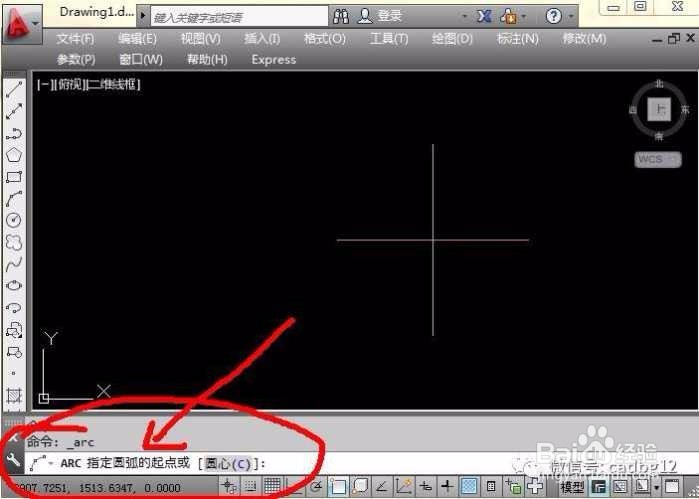
Task: Toggle Object Snap in status bar
Action: 338,487
